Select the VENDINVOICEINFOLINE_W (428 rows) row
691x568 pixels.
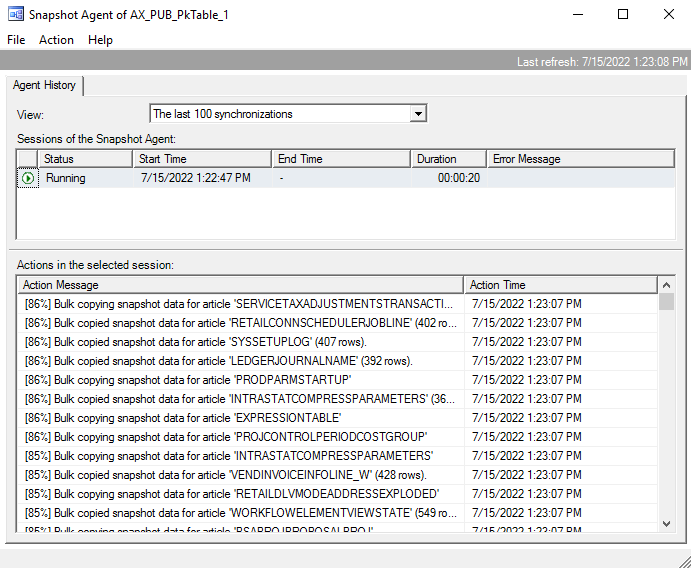point(338,475)
